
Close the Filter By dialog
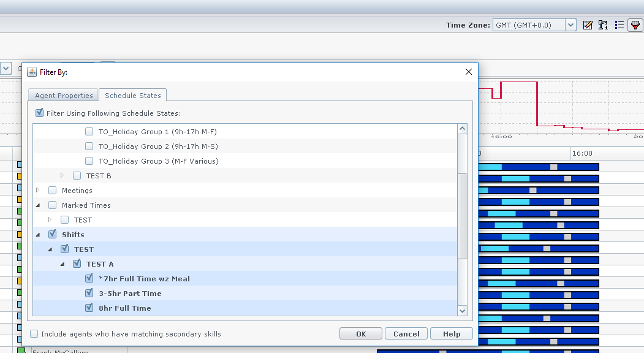click(x=469, y=72)
